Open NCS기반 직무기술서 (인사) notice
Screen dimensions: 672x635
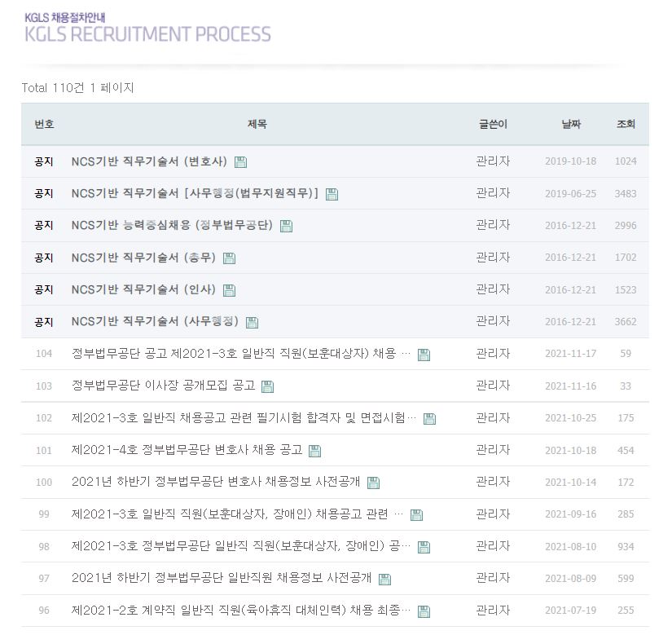[143, 289]
